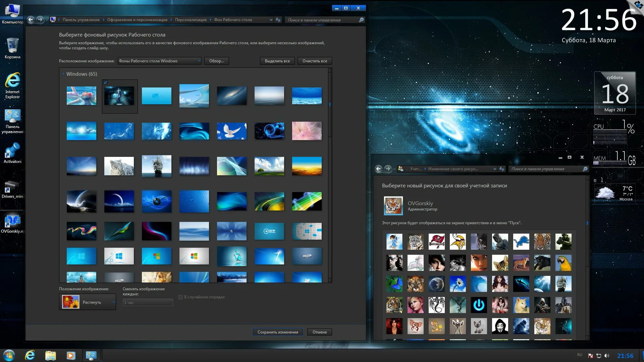The height and width of the screenshot is (362, 644).
Task: Select the checked dark wallpaper thumbnail
Action: point(120,96)
